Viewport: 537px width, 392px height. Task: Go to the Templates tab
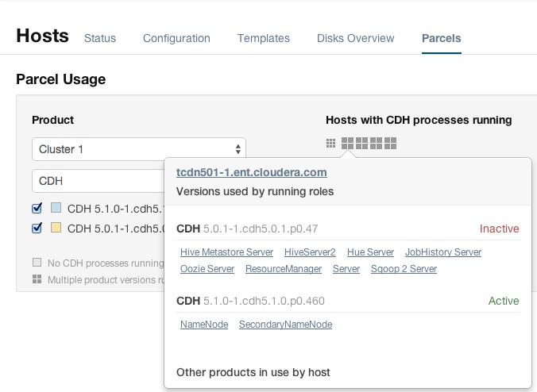point(264,38)
